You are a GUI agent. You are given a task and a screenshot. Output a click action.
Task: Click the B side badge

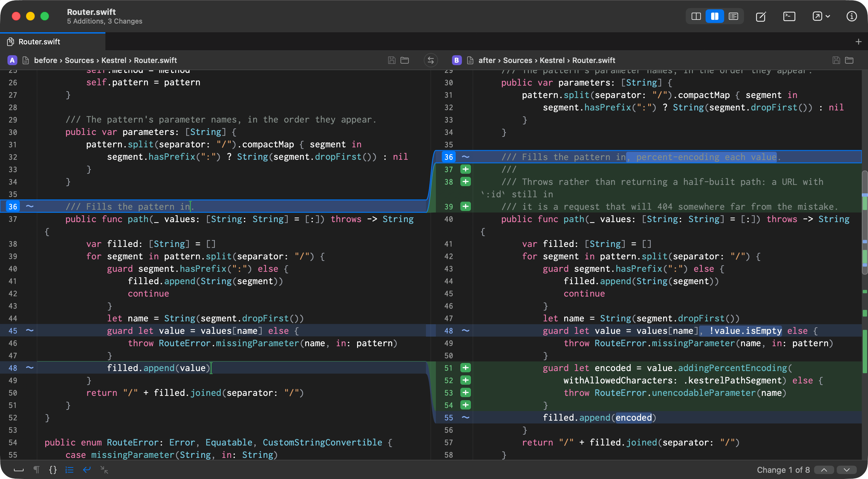pos(457,60)
